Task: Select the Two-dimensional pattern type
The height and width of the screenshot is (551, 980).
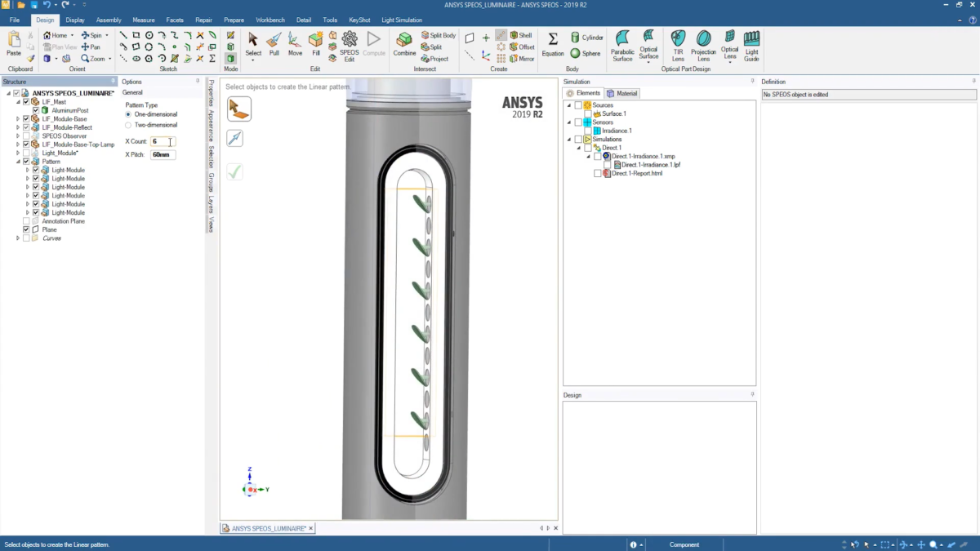Action: tap(128, 125)
